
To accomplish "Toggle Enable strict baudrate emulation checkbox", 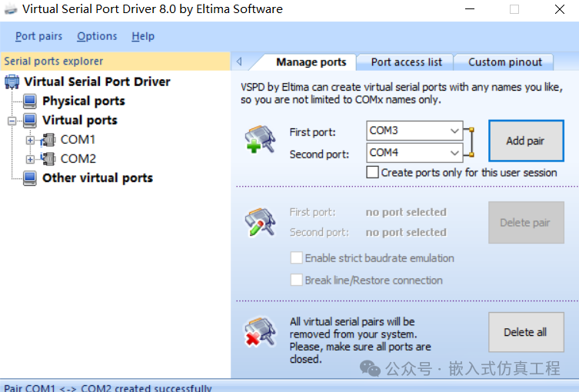I will pyautogui.click(x=296, y=257).
